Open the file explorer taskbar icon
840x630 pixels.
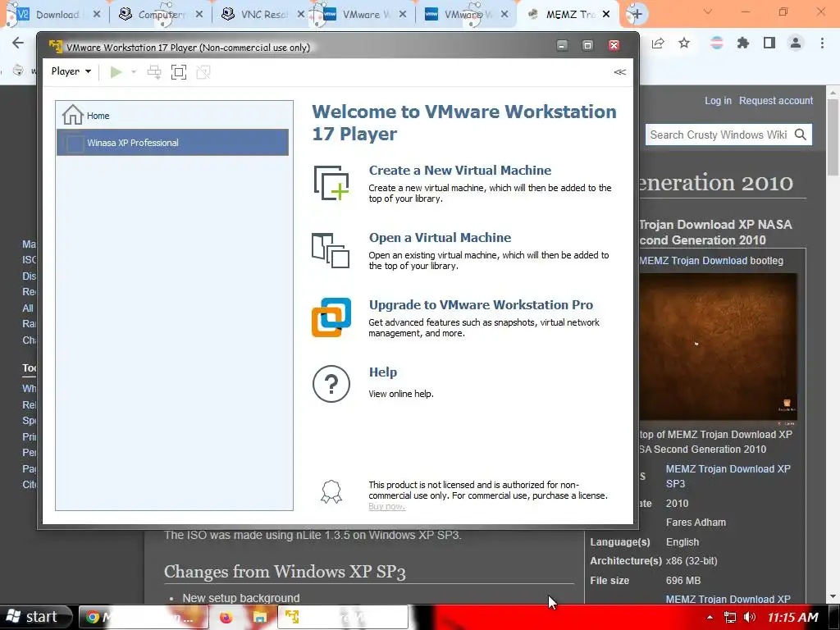(260, 617)
